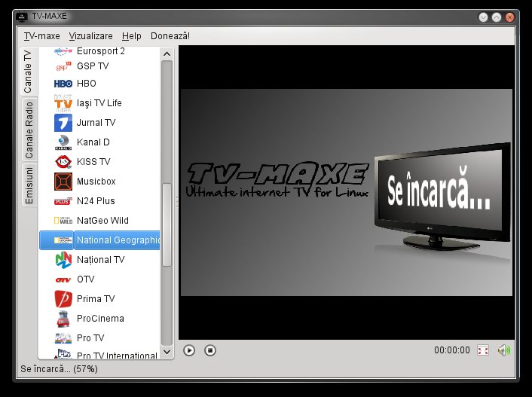This screenshot has height=397, width=532.
Task: Toggle fullscreen video mode
Action: point(483,350)
